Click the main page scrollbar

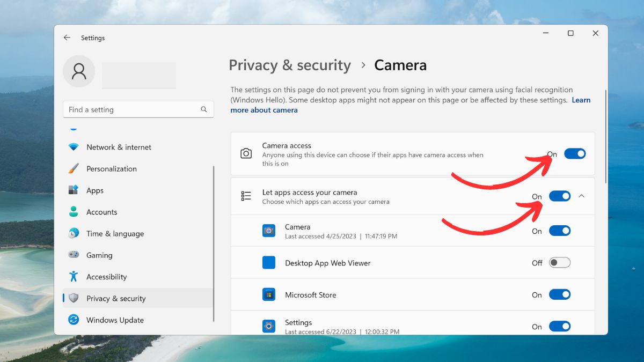(606, 136)
